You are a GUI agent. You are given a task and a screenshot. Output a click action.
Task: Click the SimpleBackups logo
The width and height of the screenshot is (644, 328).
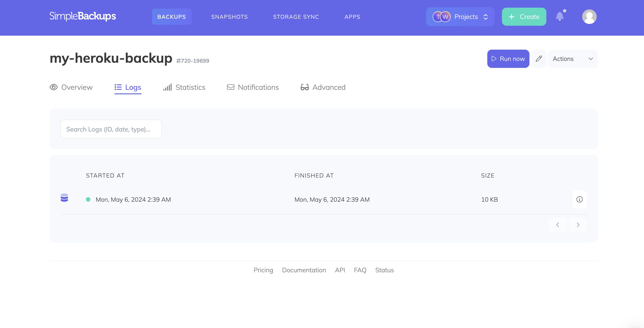83,16
